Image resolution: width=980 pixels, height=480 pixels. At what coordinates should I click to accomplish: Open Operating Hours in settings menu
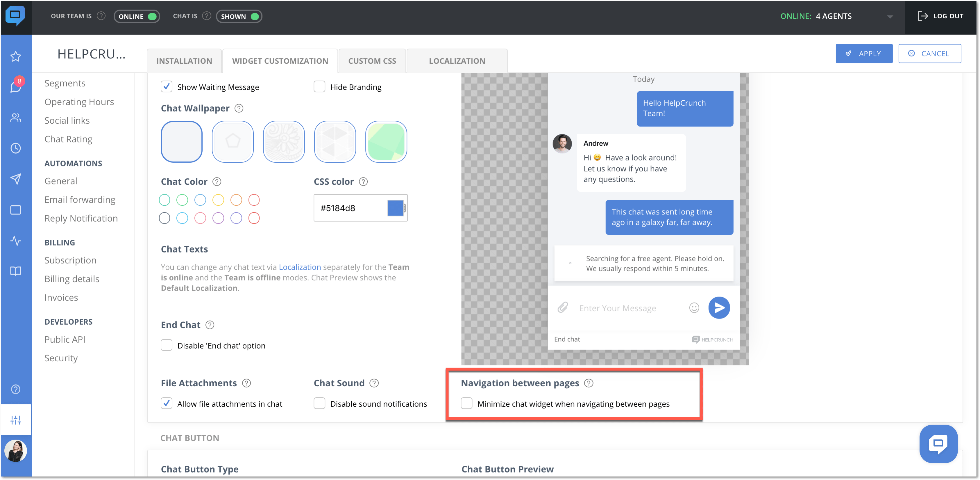(x=79, y=102)
